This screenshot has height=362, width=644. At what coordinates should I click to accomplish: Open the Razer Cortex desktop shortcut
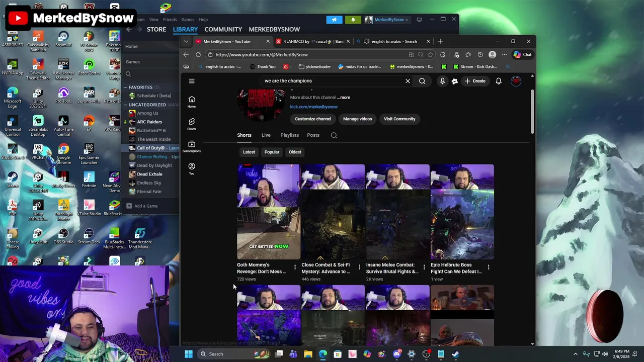89,68
